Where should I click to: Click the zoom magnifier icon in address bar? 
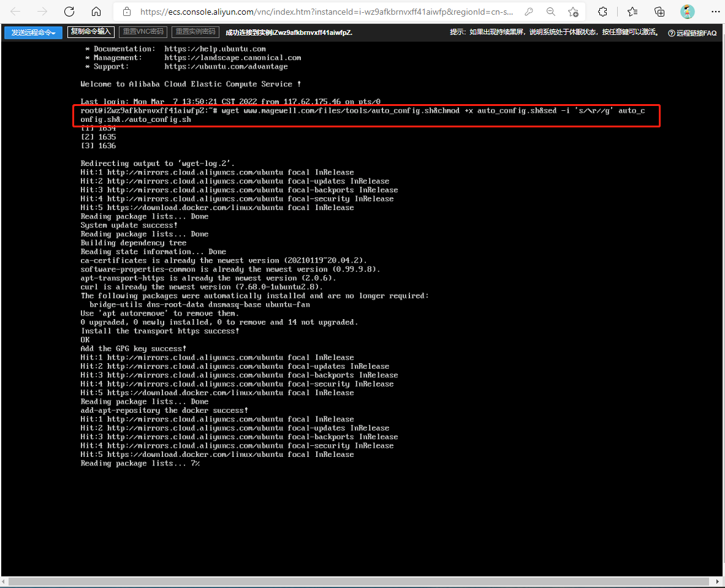point(551,12)
